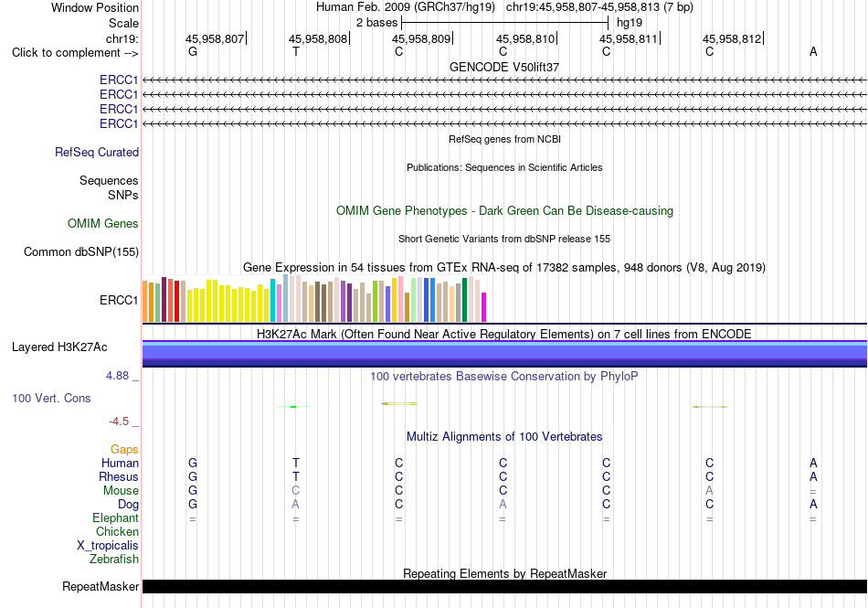868x608 pixels.
Task: Click the purple-blue H3K27Ac signal band
Action: (504, 354)
